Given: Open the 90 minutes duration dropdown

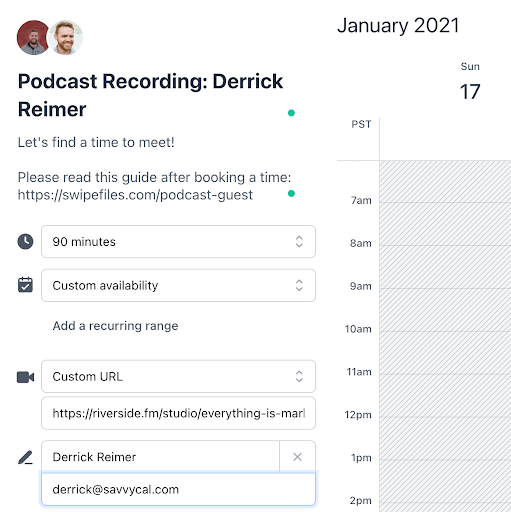Looking at the screenshot, I should coord(178,241).
